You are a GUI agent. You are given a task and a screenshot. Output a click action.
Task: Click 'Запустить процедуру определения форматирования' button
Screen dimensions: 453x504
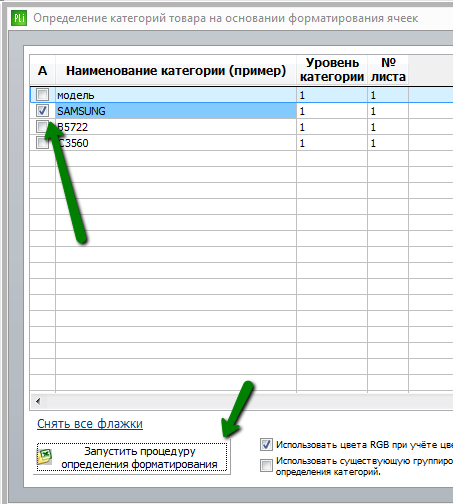132,457
